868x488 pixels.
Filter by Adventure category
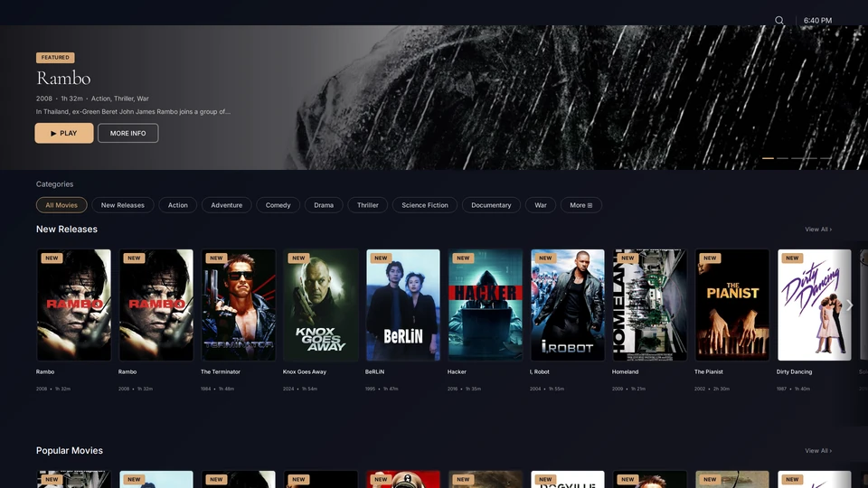coord(226,205)
